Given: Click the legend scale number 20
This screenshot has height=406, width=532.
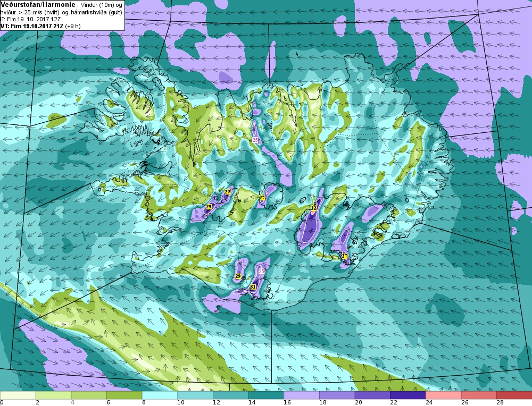Looking at the screenshot, I should tap(358, 403).
